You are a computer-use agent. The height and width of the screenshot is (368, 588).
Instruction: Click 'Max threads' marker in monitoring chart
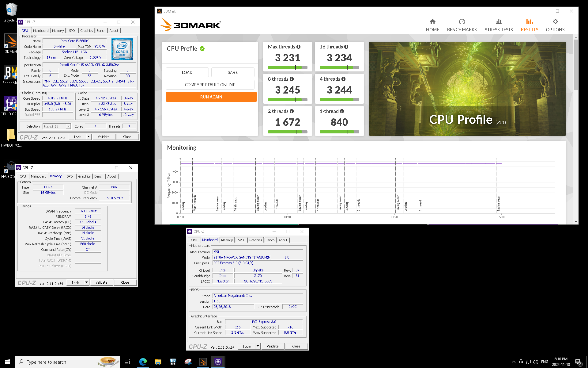click(195, 203)
